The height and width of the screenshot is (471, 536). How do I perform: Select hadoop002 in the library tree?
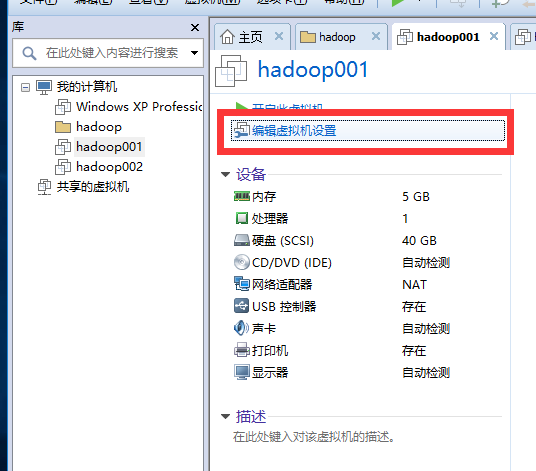[109, 167]
